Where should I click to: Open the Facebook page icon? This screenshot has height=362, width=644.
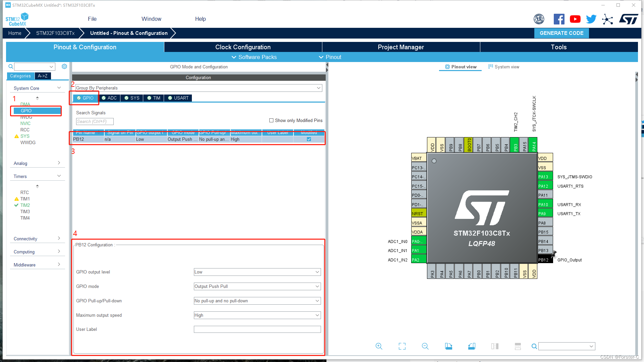pyautogui.click(x=559, y=19)
